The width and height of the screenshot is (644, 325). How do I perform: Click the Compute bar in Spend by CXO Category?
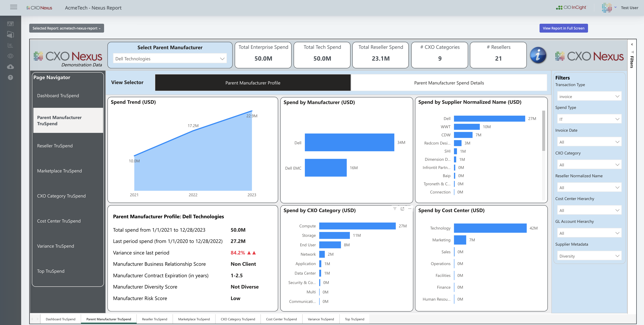pos(357,226)
